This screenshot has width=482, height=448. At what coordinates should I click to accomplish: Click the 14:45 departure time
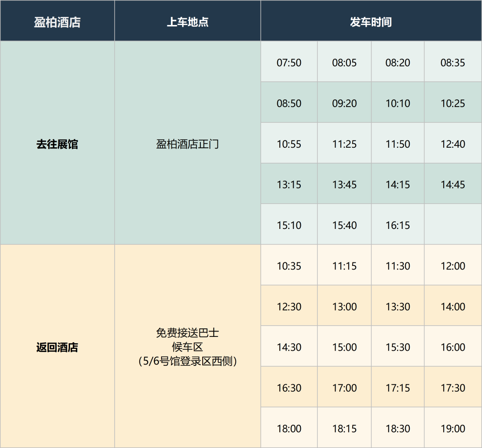pos(453,183)
